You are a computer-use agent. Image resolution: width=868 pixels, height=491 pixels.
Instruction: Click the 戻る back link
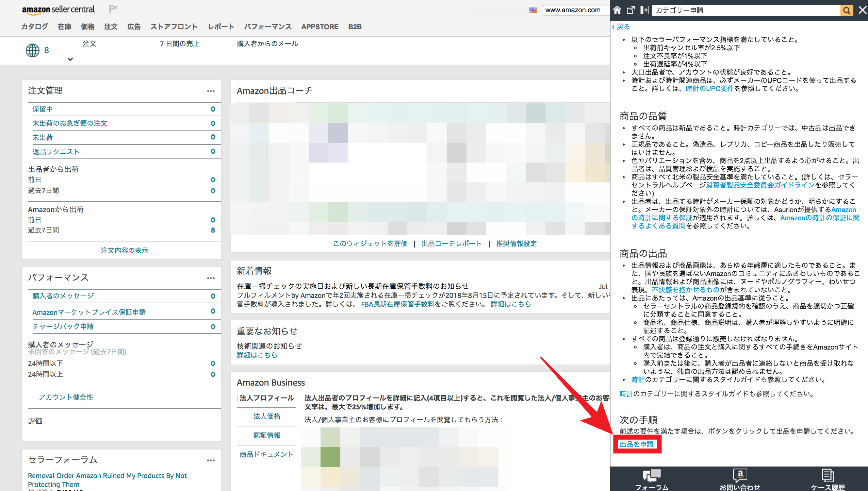point(621,27)
